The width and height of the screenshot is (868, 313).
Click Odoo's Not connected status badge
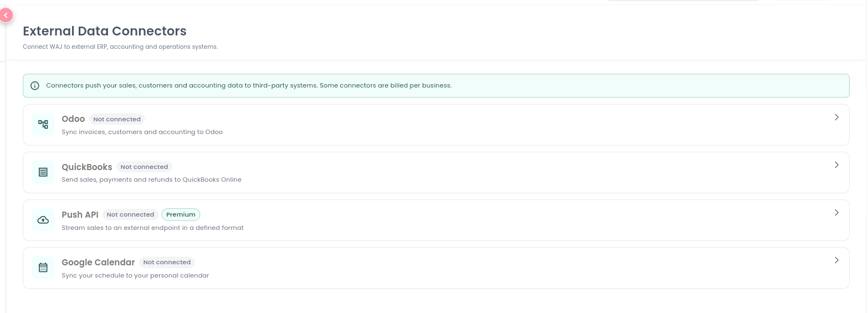[x=117, y=119]
